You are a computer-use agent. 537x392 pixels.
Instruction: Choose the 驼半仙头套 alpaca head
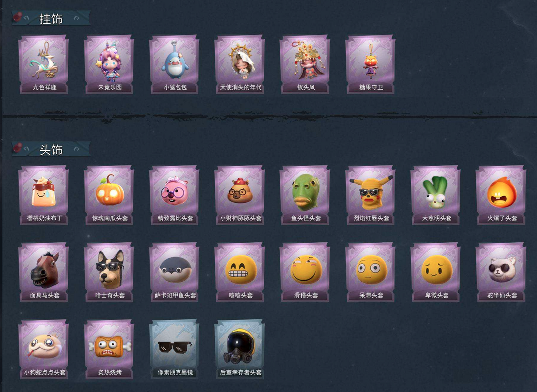(502, 272)
